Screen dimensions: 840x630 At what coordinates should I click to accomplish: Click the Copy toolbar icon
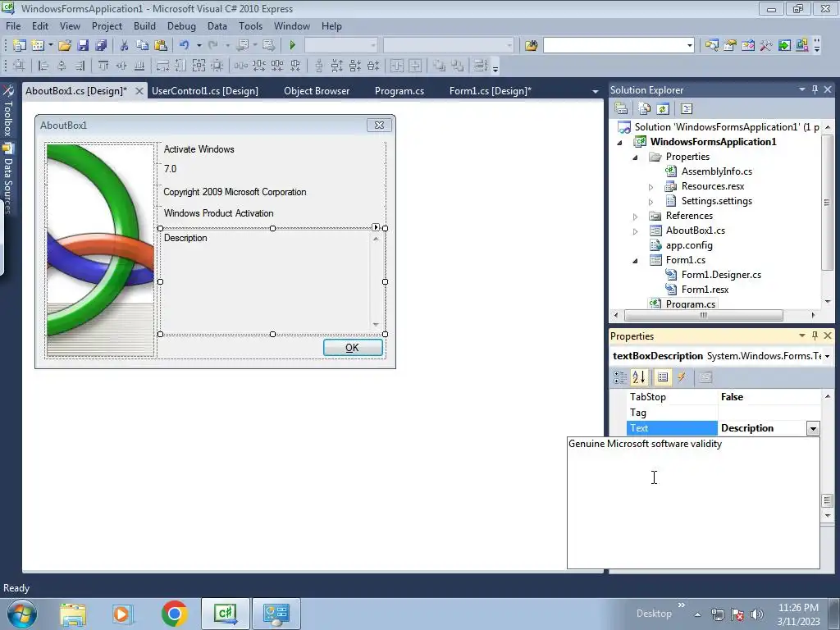pyautogui.click(x=142, y=46)
